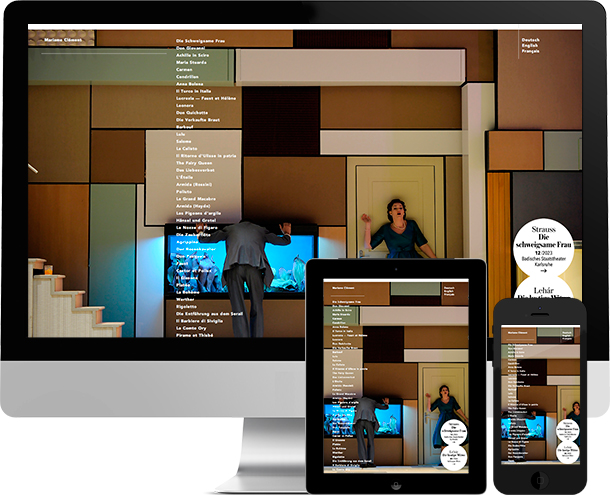Open Achille in Sciro in the monitor list

pos(192,55)
